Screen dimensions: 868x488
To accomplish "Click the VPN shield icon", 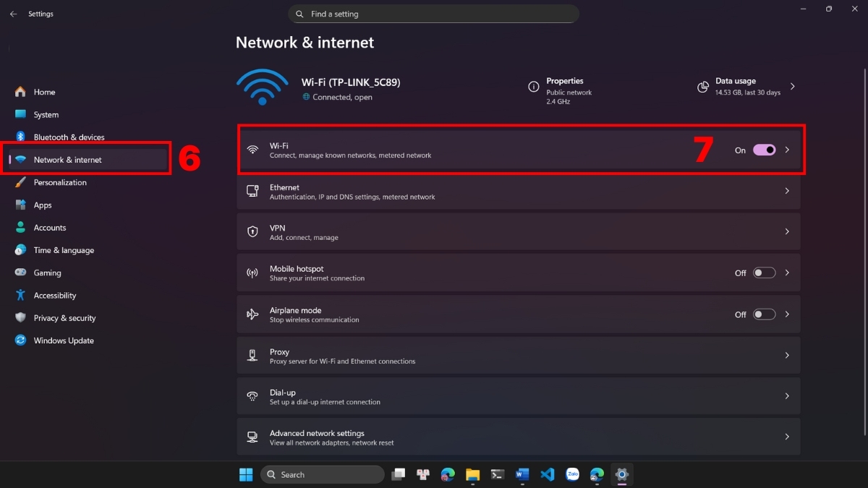I will 252,232.
